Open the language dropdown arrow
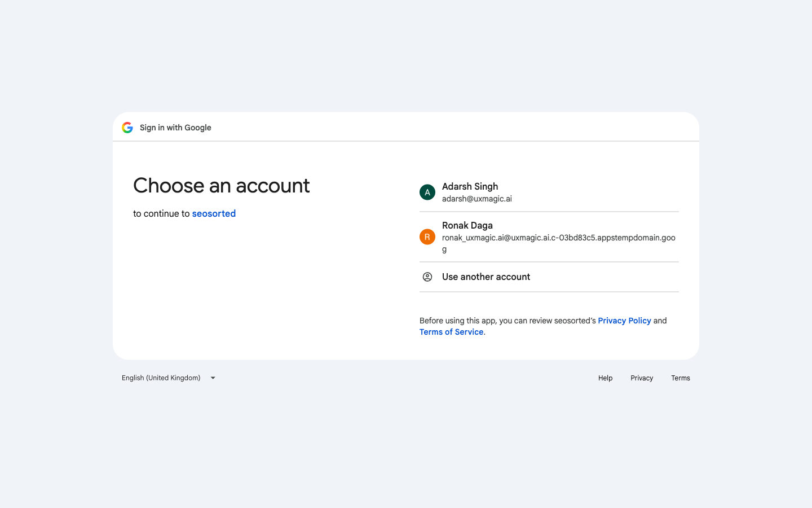 click(x=213, y=378)
